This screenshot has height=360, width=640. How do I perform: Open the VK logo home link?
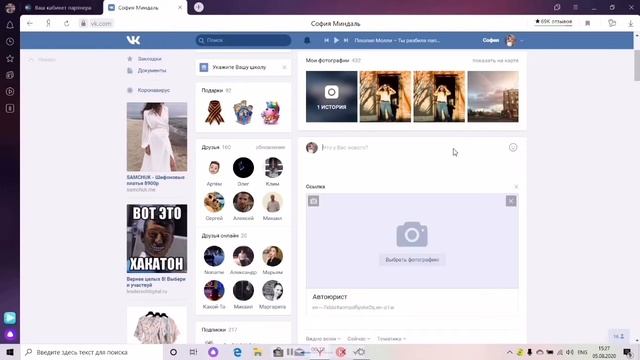133,40
